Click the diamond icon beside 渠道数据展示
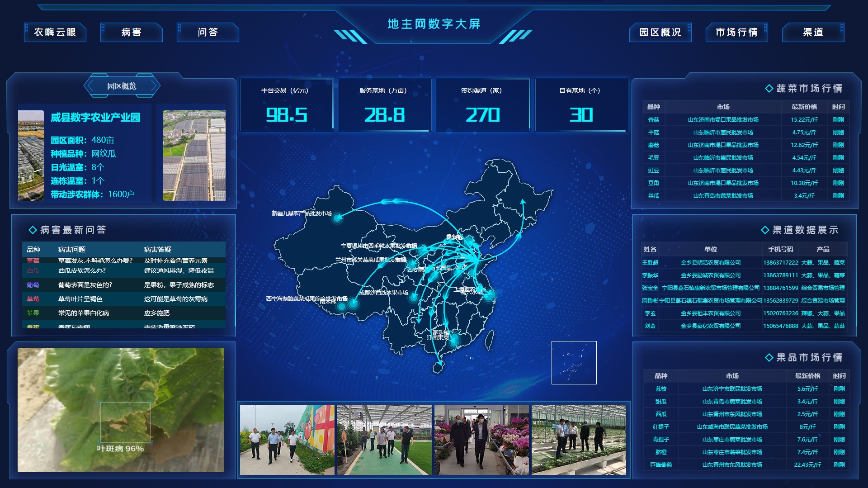Viewport: 868px width, 488px height. coord(765,230)
